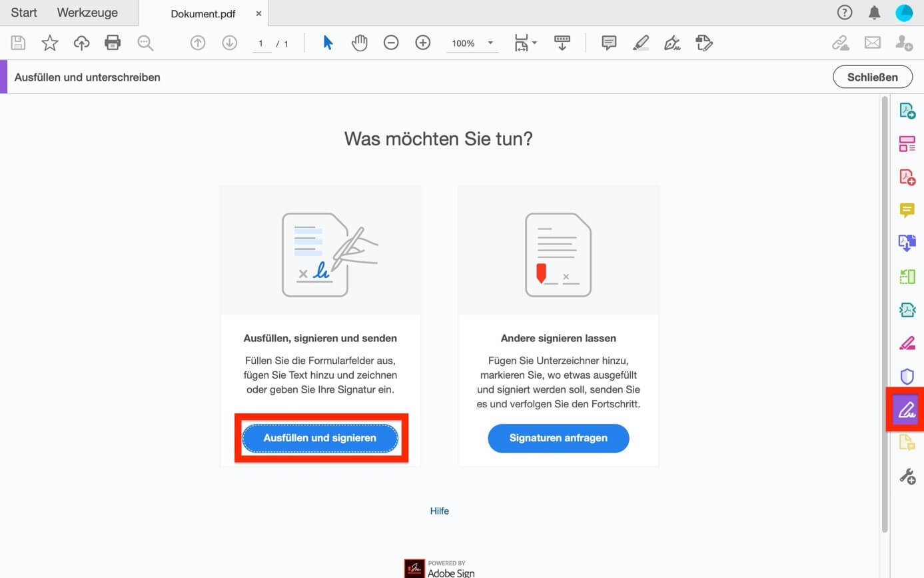Open the sign pen tool in toolbar
The height and width of the screenshot is (578, 924).
point(672,43)
